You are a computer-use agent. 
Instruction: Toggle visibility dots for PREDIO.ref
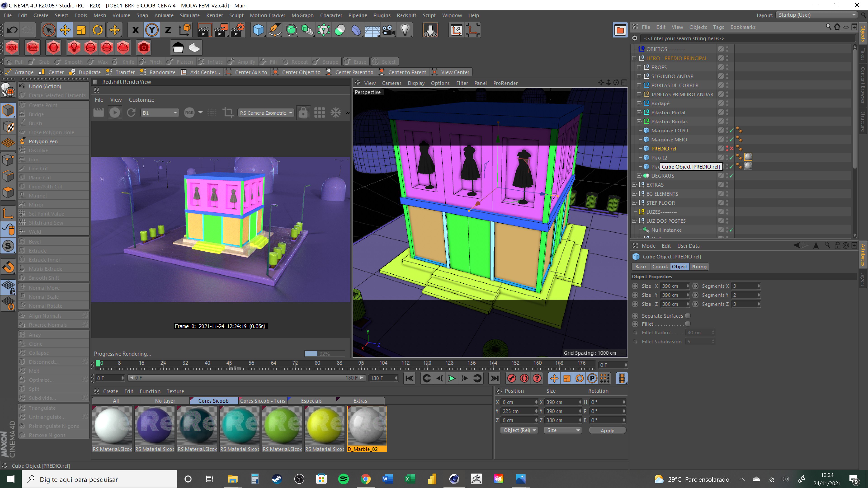727,148
